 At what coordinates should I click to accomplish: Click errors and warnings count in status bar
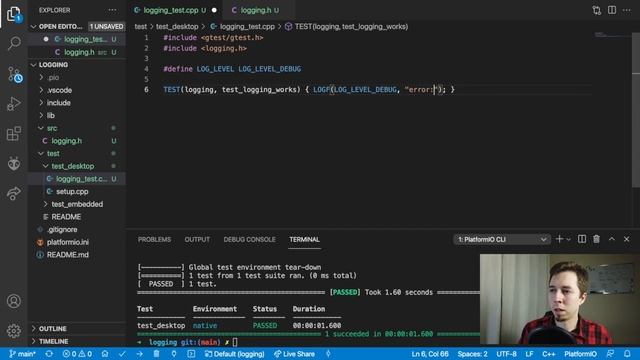click(77, 354)
